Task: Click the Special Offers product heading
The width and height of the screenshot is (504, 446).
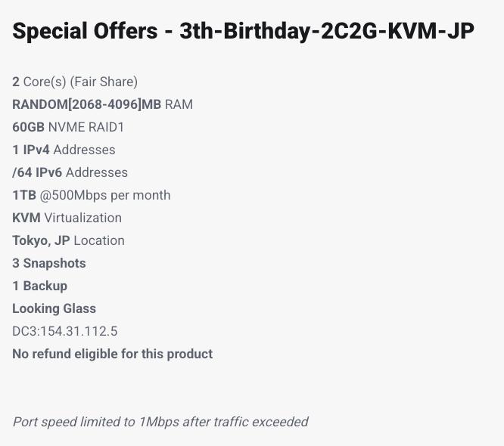Action: 243,32
